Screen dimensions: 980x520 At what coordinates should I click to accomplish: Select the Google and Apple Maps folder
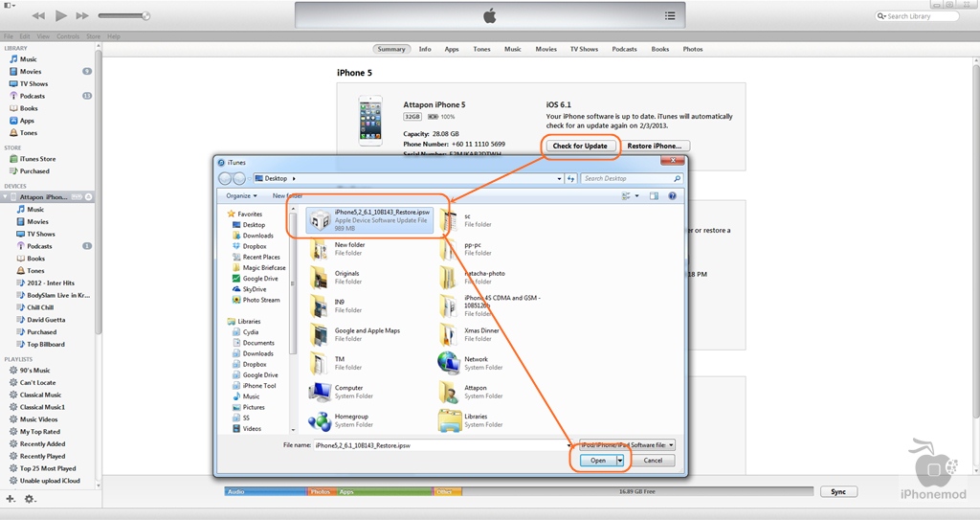coord(370,335)
